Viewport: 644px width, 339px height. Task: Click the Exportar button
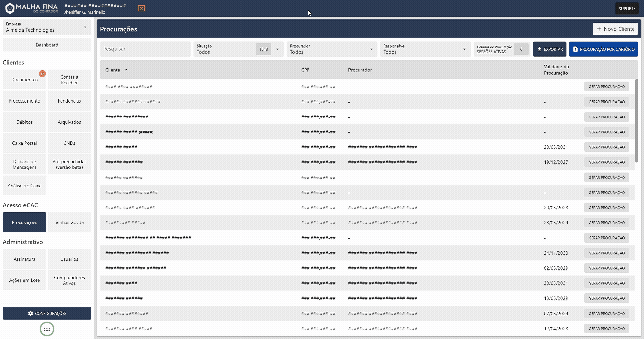(549, 49)
